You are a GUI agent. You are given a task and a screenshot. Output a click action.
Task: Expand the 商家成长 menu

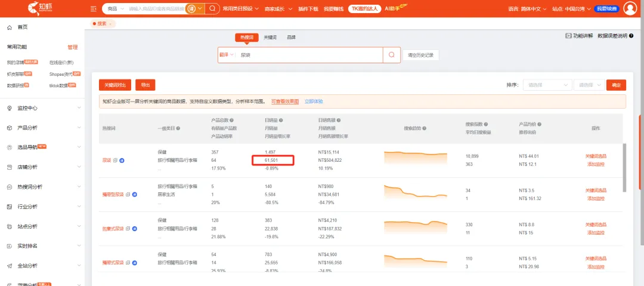[278, 8]
